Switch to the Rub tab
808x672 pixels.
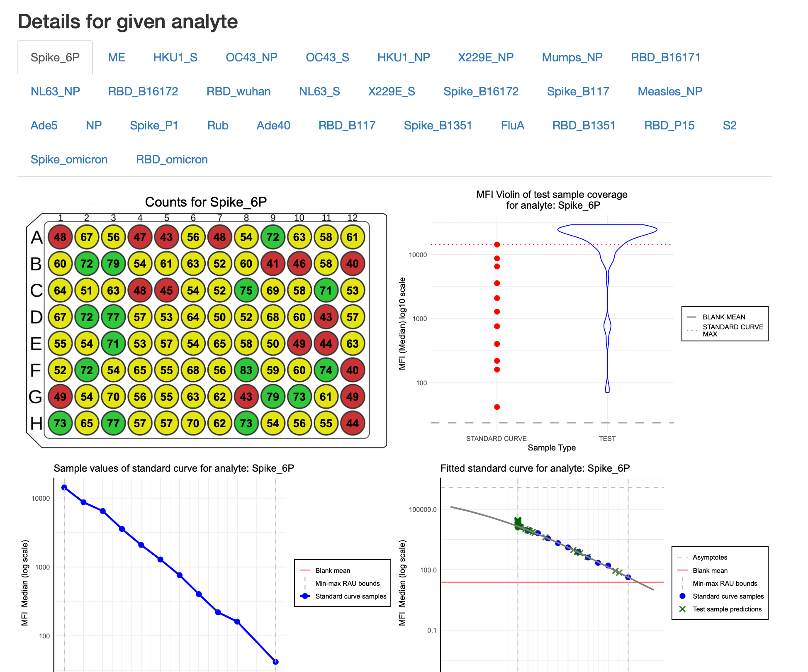(218, 125)
